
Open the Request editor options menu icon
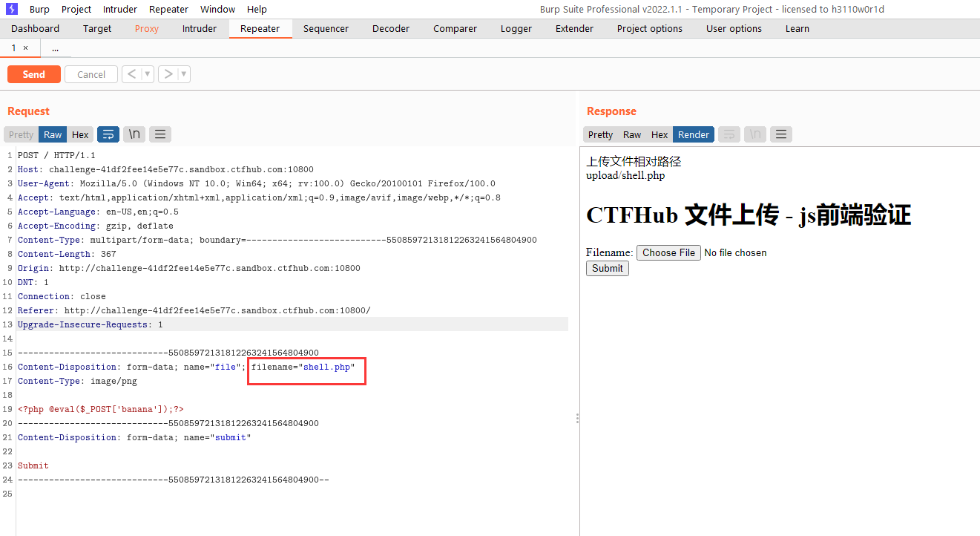[160, 134]
